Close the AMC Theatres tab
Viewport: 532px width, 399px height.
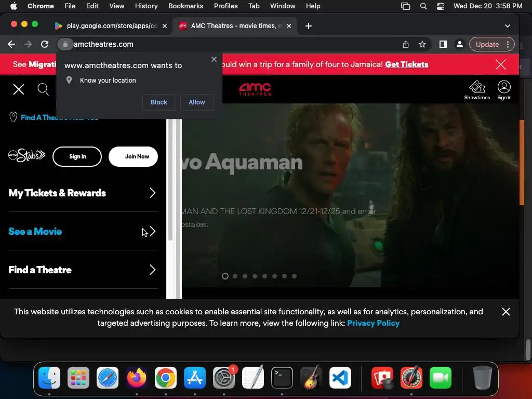click(x=289, y=26)
